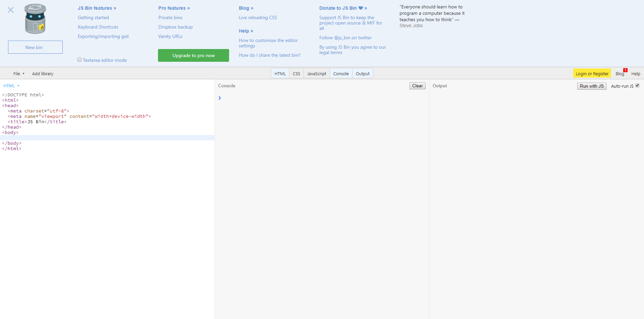Screen dimensions: 644x319
Task: Open Exporting/importing gist link
Action: (103, 36)
